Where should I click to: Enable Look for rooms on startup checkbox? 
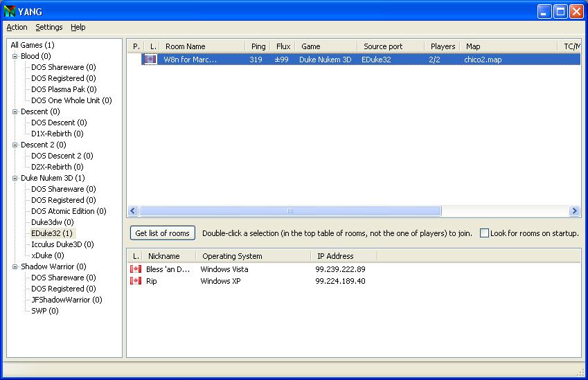pos(484,233)
